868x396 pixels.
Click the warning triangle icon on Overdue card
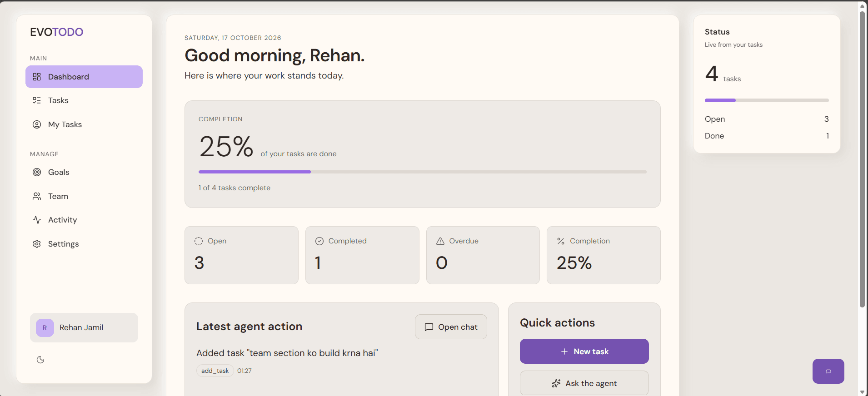(440, 241)
